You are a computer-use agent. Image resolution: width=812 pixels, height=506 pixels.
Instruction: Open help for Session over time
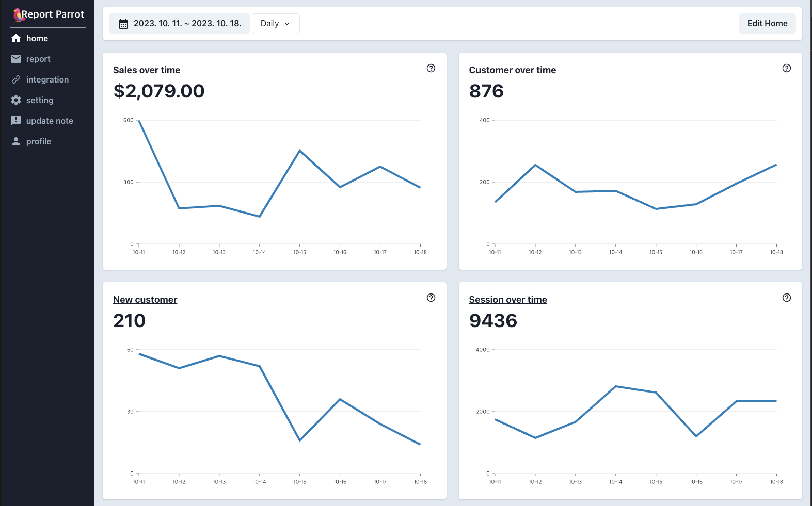tap(787, 298)
